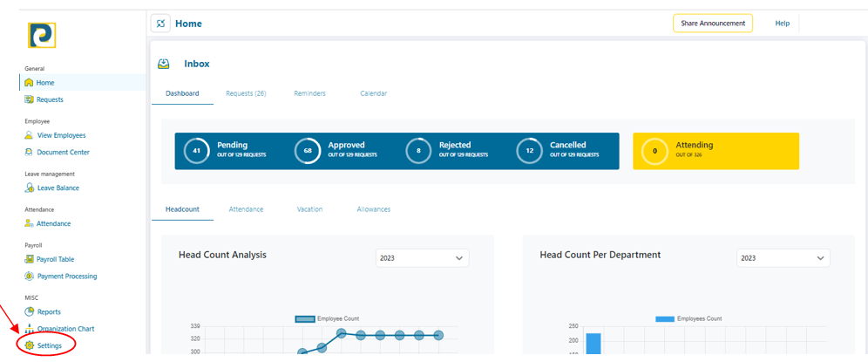Switch to the Requests (26) tab
This screenshot has height=362, width=868.
[x=245, y=93]
